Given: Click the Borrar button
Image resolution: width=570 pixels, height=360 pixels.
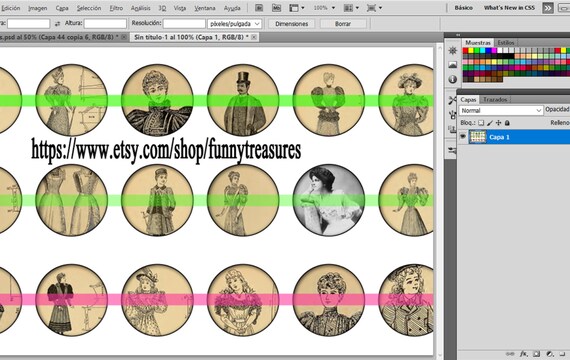Looking at the screenshot, I should pyautogui.click(x=343, y=24).
